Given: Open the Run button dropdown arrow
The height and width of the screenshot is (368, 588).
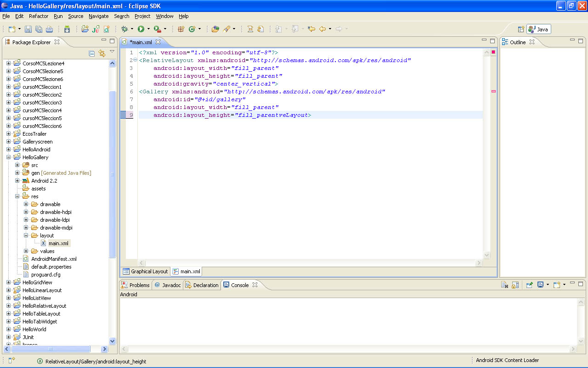Looking at the screenshot, I should [148, 29].
